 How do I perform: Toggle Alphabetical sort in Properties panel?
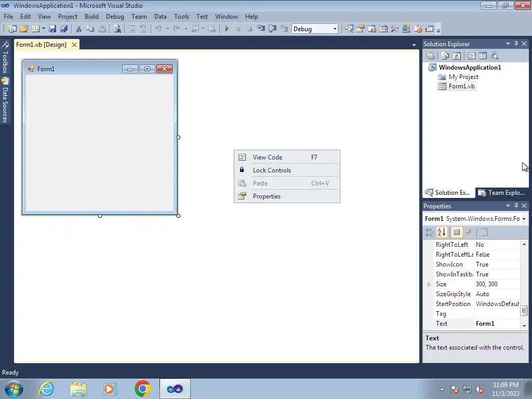click(x=442, y=232)
